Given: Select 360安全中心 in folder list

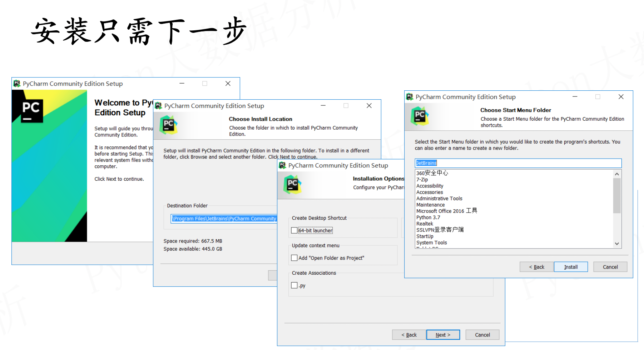Looking at the screenshot, I should pos(432,173).
